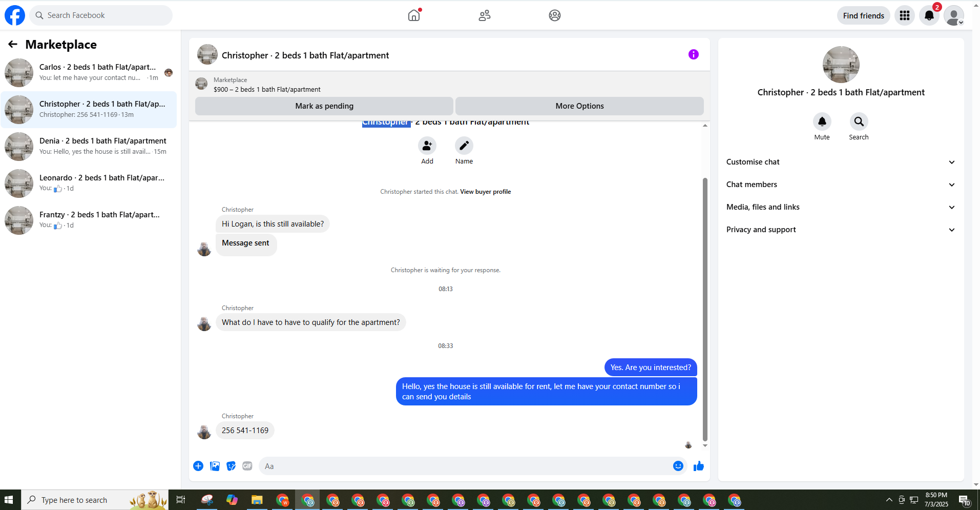The height and width of the screenshot is (510, 980).
Task: Go back using Marketplace arrow
Action: point(13,45)
